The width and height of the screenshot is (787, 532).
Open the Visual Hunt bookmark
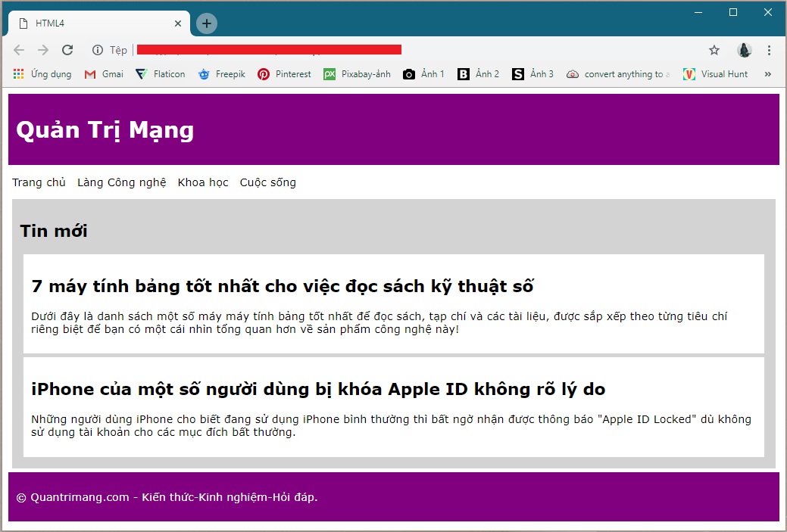point(715,73)
